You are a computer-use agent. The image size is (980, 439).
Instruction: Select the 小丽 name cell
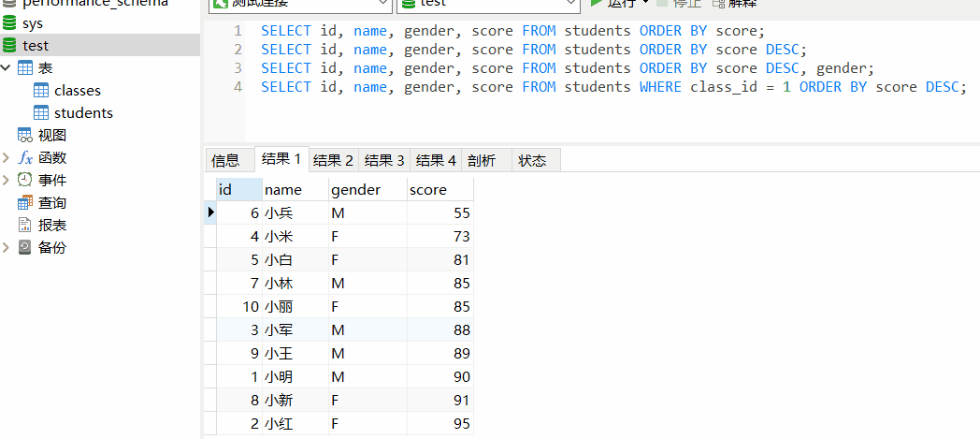click(x=295, y=306)
